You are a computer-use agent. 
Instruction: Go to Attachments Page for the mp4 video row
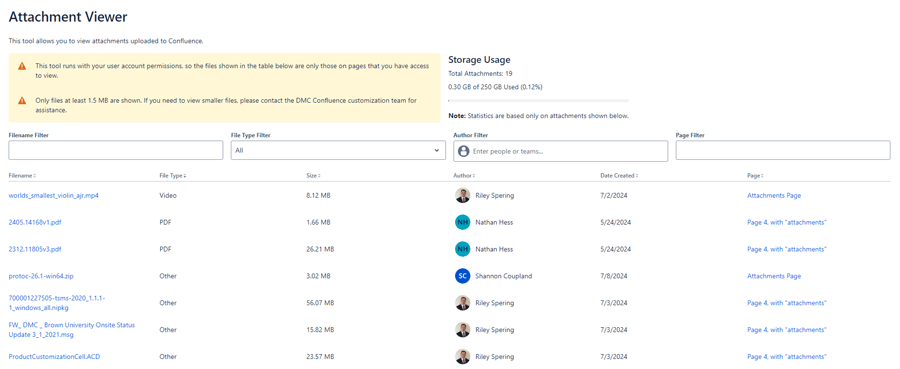tap(774, 196)
